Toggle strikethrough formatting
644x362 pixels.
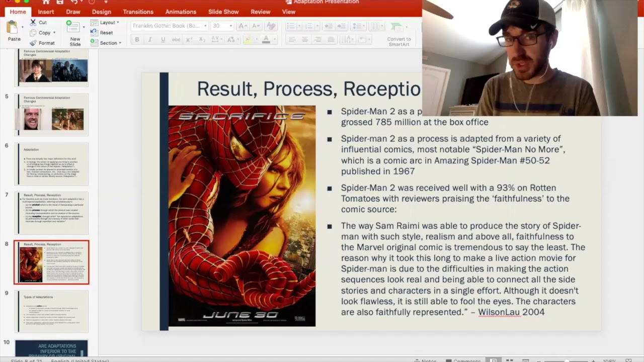point(176,39)
